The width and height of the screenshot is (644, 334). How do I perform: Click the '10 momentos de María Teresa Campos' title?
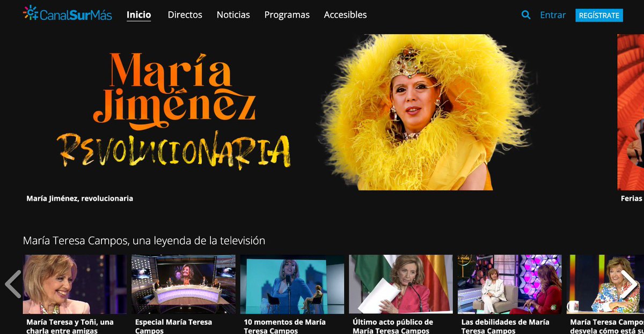285,326
